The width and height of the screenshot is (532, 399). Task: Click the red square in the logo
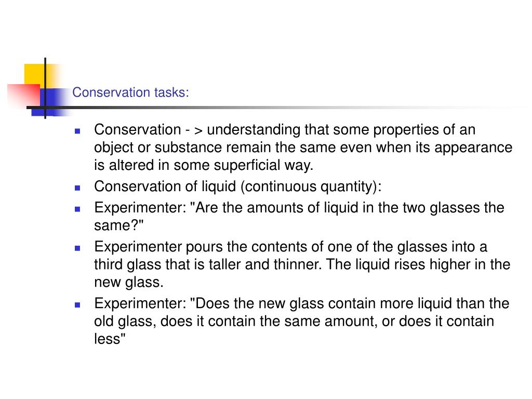pos(24,95)
